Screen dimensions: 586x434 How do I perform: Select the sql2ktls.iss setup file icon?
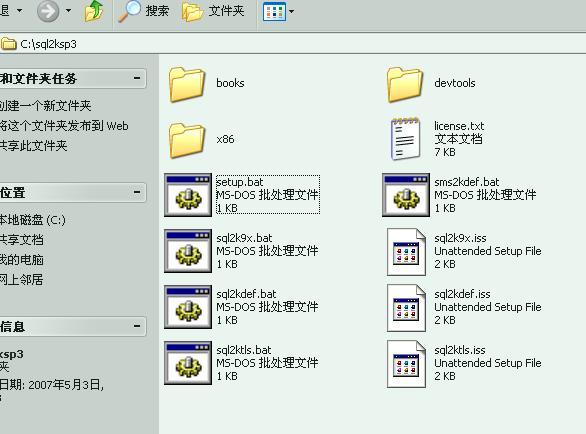(x=406, y=364)
